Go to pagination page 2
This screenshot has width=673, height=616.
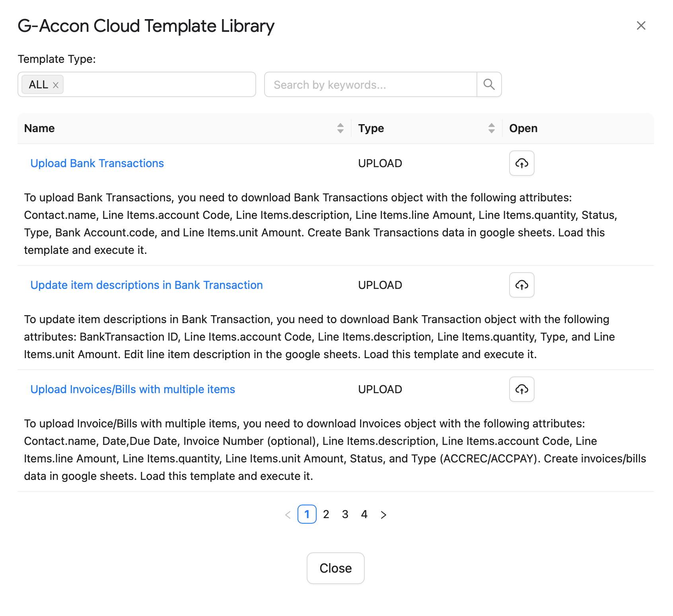(326, 514)
